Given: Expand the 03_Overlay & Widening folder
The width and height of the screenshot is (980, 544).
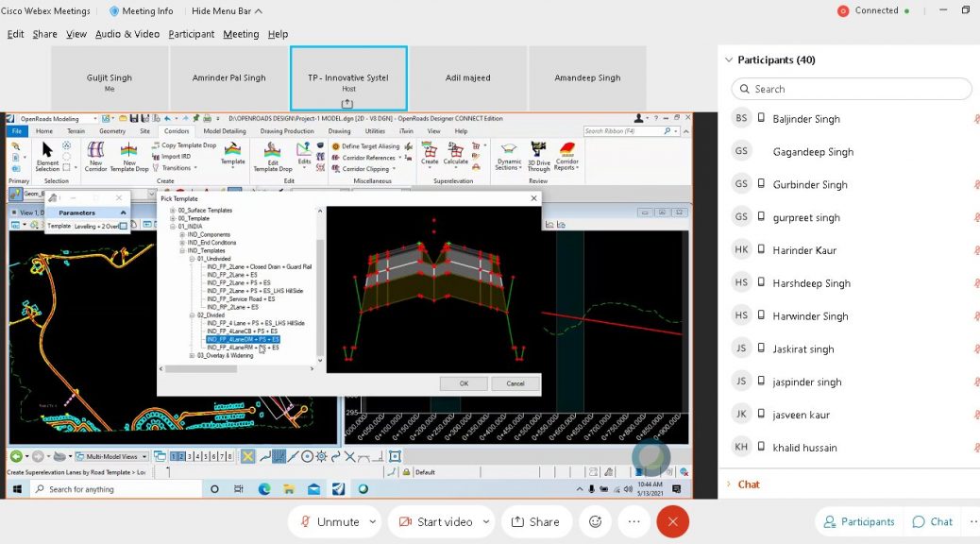Looking at the screenshot, I should click(192, 356).
